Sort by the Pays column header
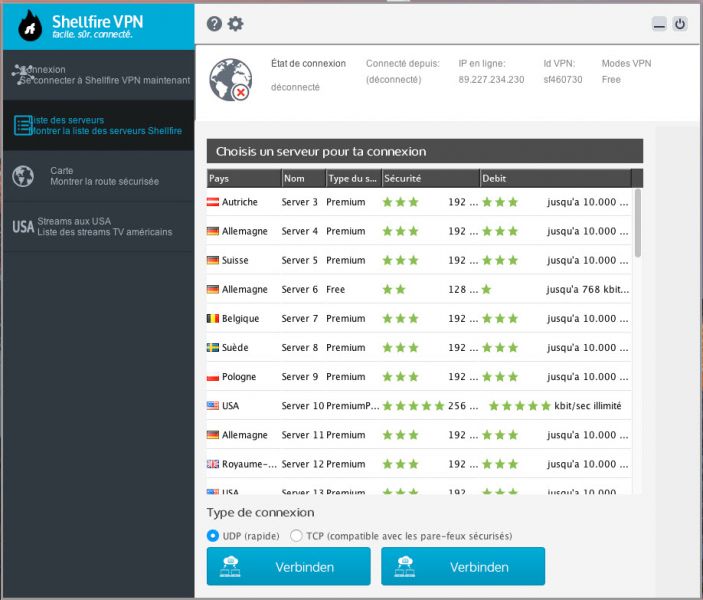The width and height of the screenshot is (703, 600). click(x=244, y=178)
